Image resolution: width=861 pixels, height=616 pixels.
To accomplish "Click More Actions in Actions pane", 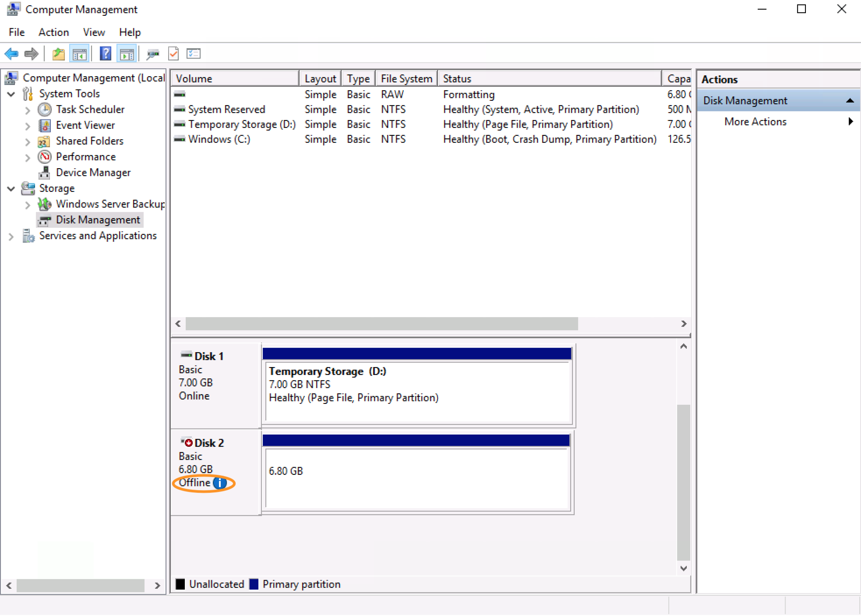I will 755,121.
